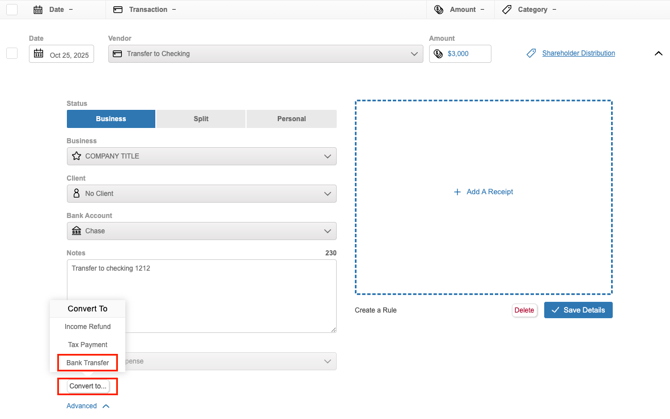Select Tax Payment in Convert To menu
The image size is (670, 419).
coord(88,345)
